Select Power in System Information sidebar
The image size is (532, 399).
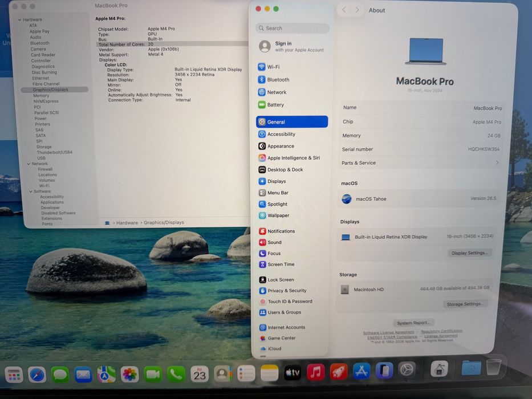pos(40,119)
